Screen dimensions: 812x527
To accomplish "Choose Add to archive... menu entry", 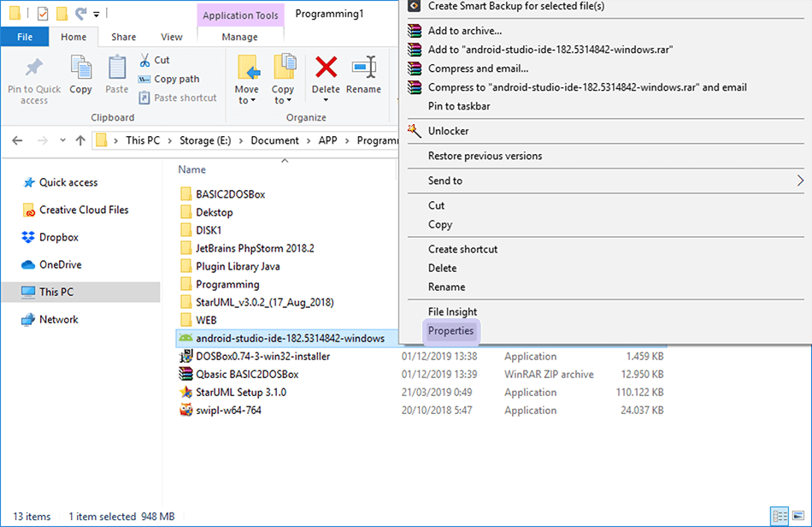I will pyautogui.click(x=464, y=31).
